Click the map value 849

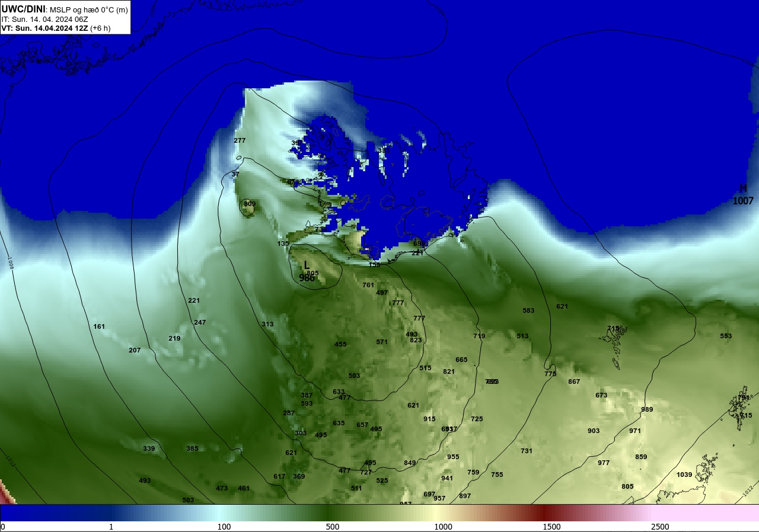(x=410, y=463)
